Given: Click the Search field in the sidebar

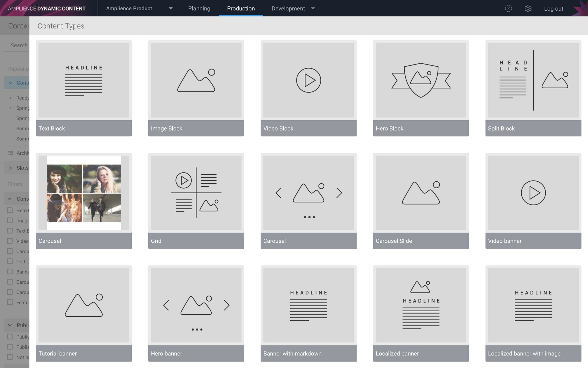Looking at the screenshot, I should [x=19, y=45].
